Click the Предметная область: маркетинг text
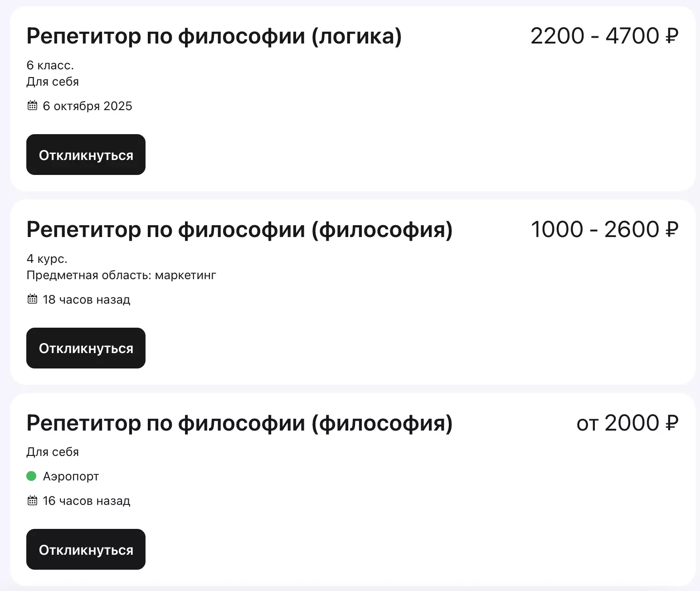The image size is (700, 591). [x=121, y=275]
